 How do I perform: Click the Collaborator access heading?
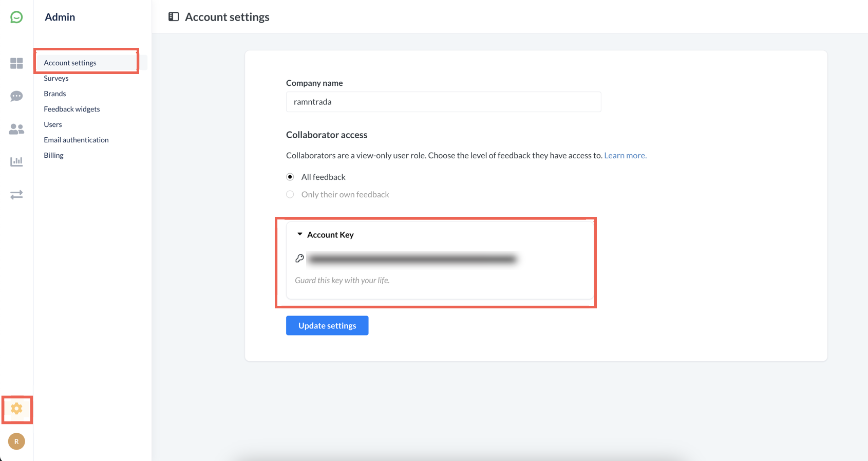(327, 135)
